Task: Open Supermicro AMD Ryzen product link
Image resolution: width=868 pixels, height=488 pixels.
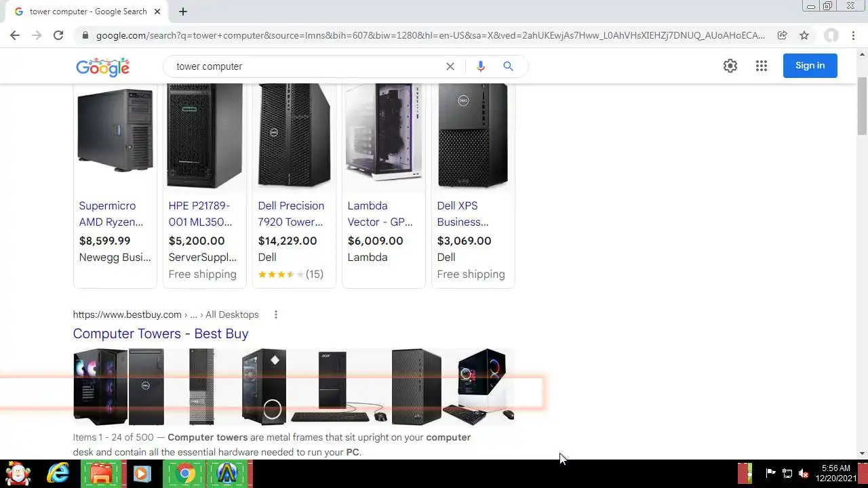Action: point(111,213)
